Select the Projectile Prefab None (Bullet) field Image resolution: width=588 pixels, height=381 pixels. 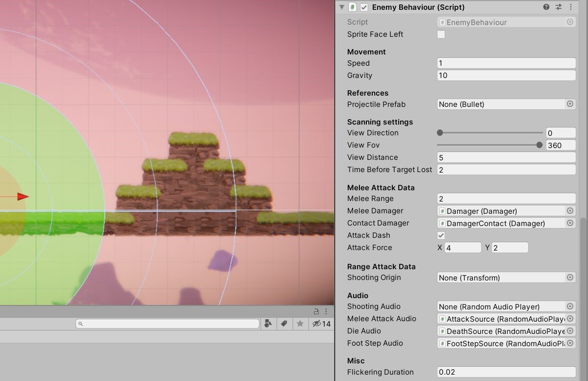point(501,104)
